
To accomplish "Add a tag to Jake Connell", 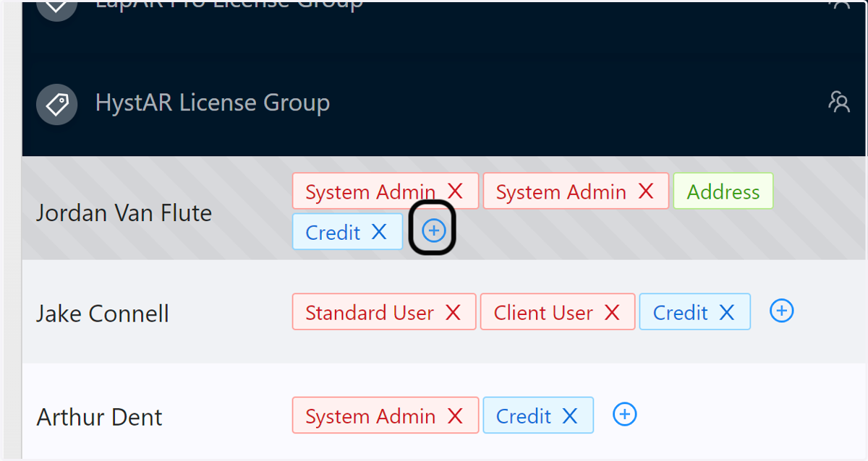I will 781,311.
